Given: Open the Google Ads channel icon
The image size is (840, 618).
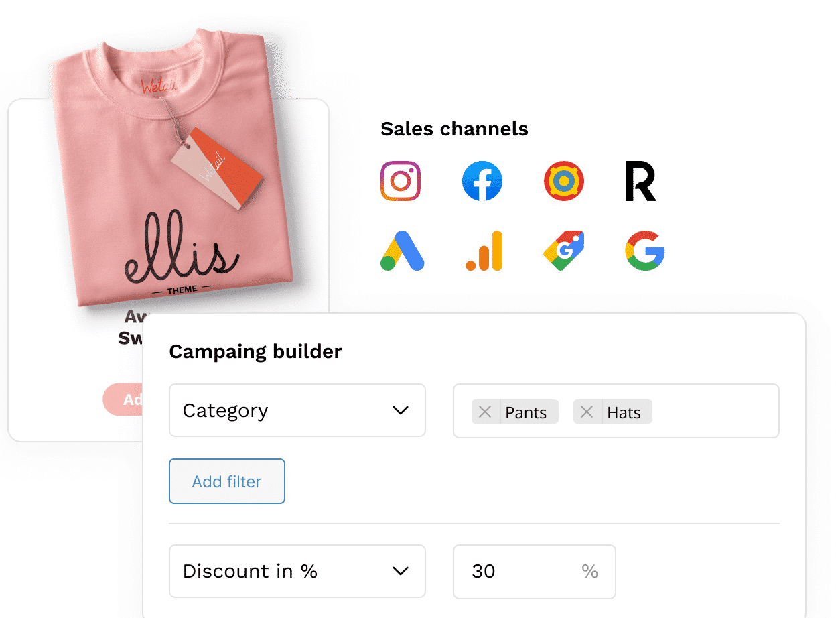Looking at the screenshot, I should tap(403, 251).
